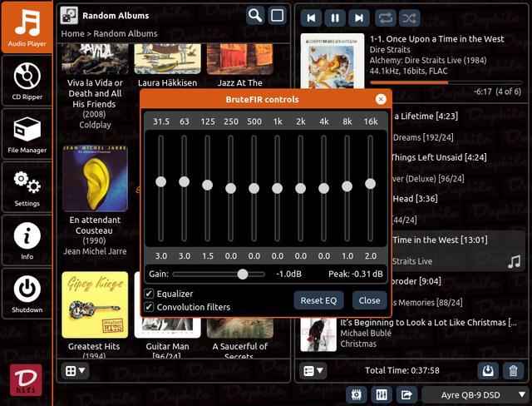Click the Close button in BruteFIR controls

369,300
